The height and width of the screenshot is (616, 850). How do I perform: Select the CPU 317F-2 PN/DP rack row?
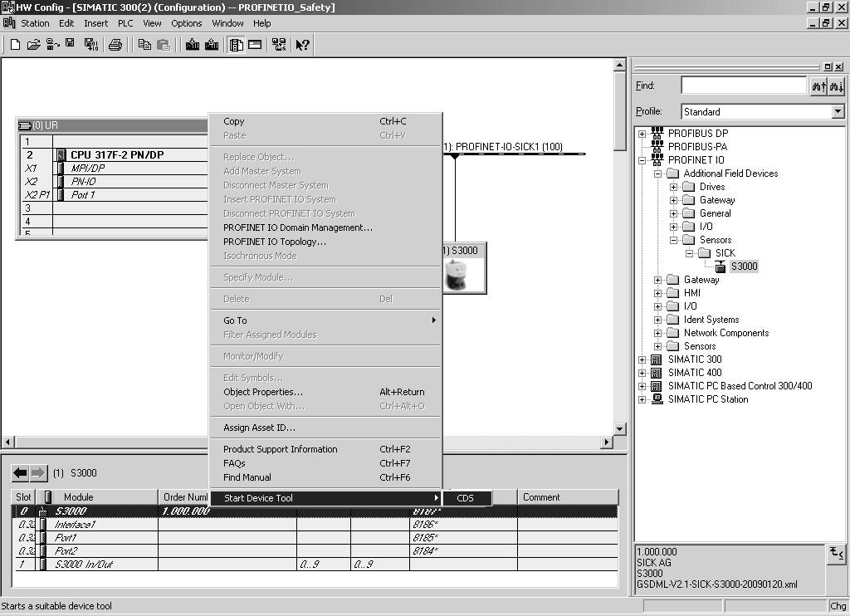click(x=114, y=154)
